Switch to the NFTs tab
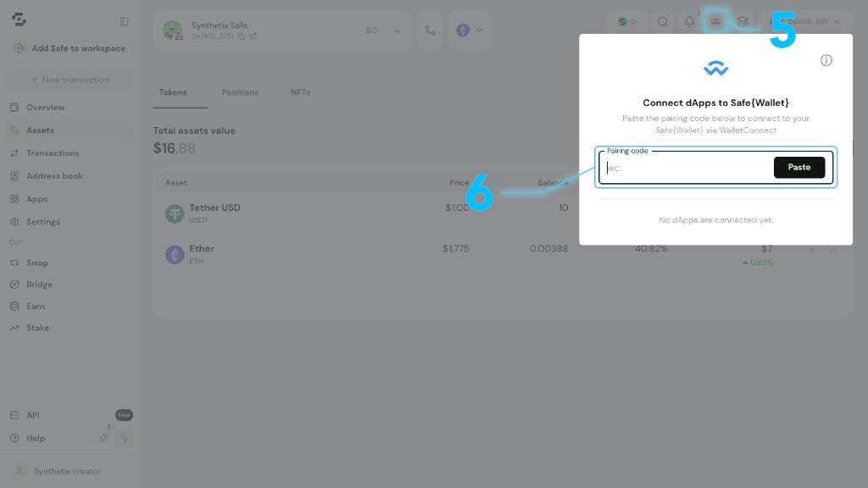868x488 pixels. (x=300, y=92)
